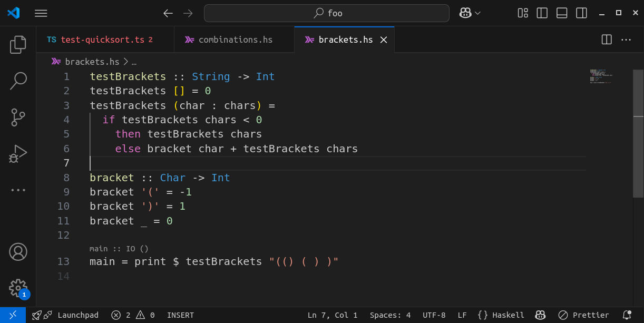Open the Manage gear menu
This screenshot has width=644, height=323.
pyautogui.click(x=18, y=288)
